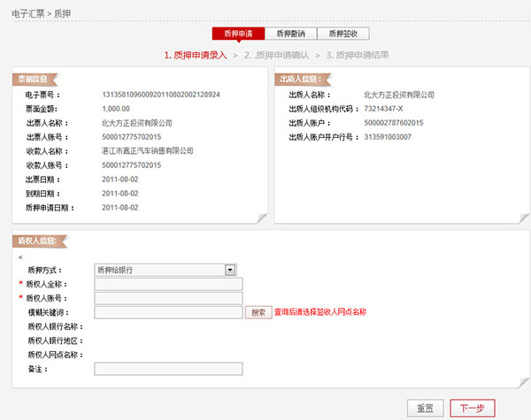This screenshot has height=420, width=531.
Task: Expand the 质押方式 dropdown
Action: pos(230,269)
